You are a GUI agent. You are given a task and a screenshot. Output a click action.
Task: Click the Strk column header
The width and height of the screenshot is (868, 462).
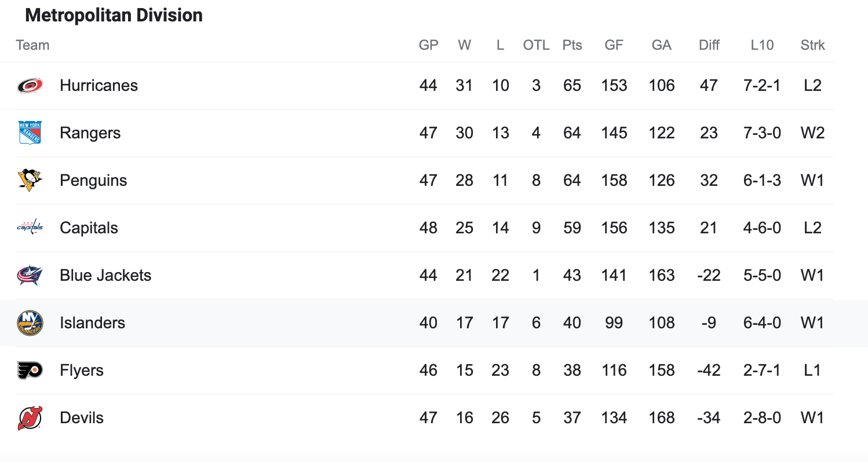click(x=812, y=45)
